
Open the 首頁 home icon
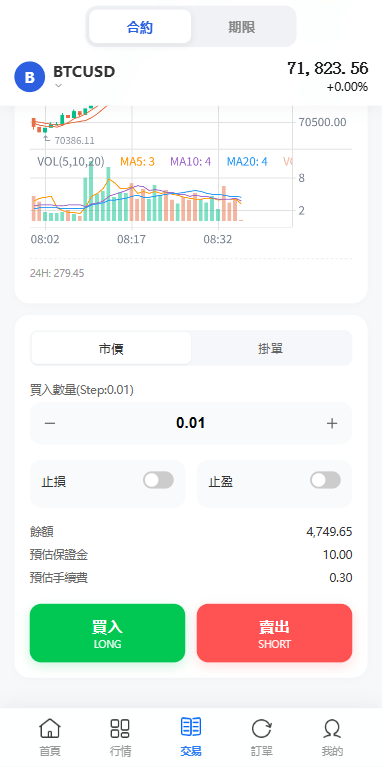click(50, 728)
